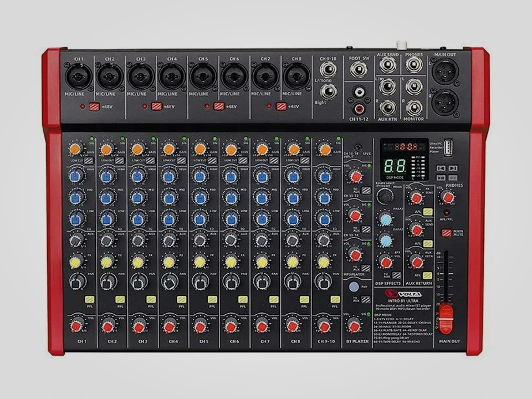This screenshot has width=532, height=399.
Task: Click the next track button
Action: (453, 168)
